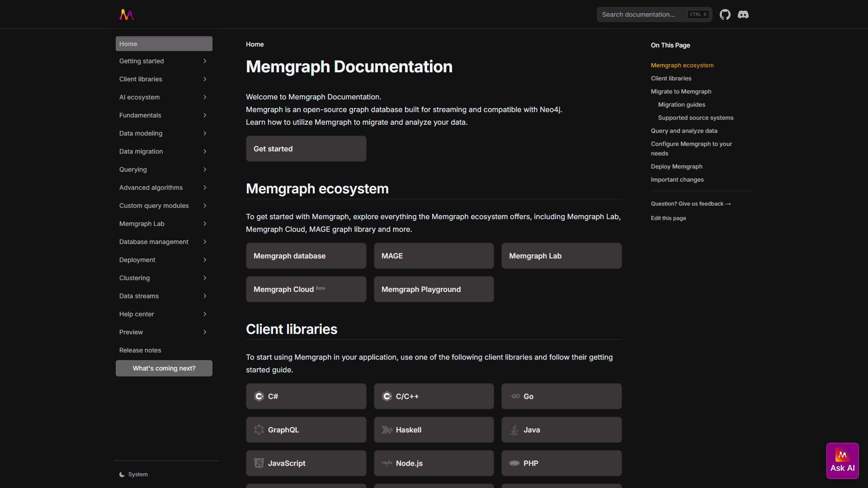868x488 pixels.
Task: Expand the Database management chevron
Action: 205,242
